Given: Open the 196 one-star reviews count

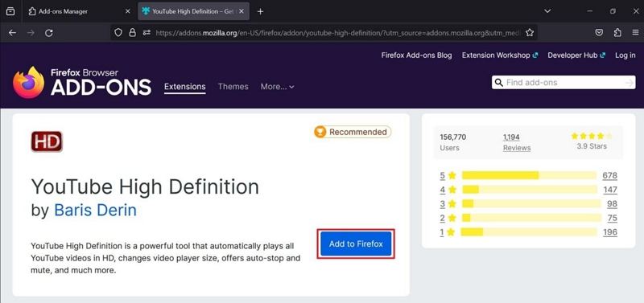Looking at the screenshot, I should [x=610, y=232].
